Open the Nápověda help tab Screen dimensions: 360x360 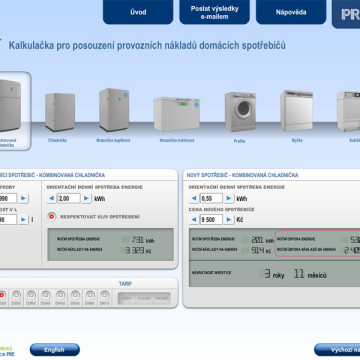click(291, 12)
